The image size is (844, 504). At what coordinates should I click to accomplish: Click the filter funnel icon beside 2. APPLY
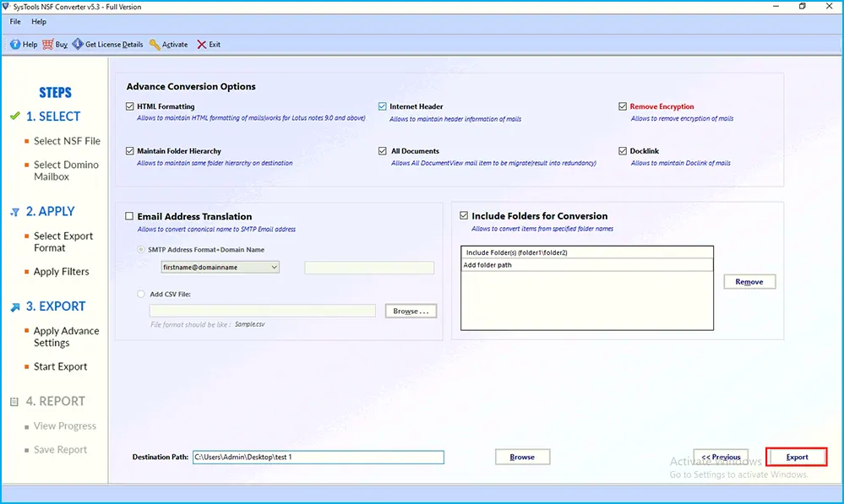pyautogui.click(x=15, y=212)
